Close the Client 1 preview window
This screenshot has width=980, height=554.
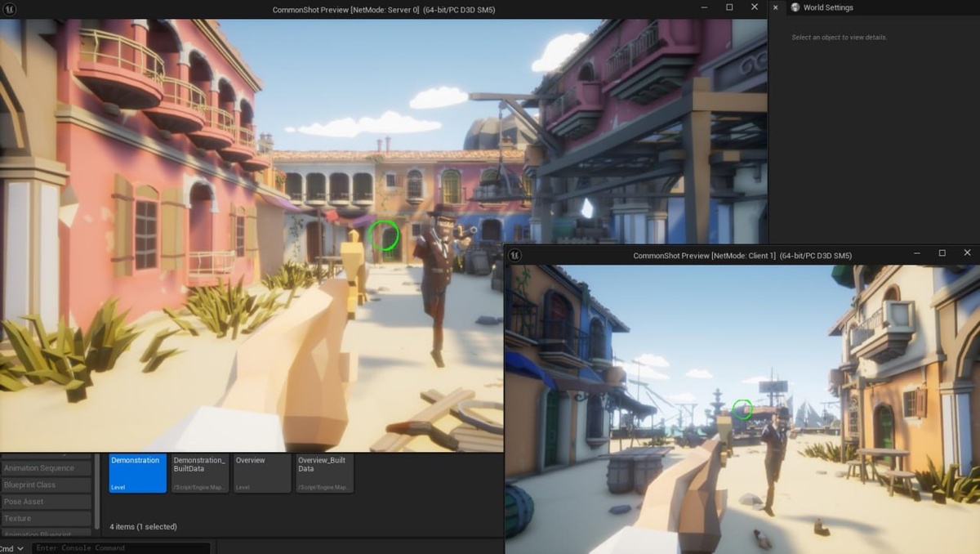coord(967,253)
